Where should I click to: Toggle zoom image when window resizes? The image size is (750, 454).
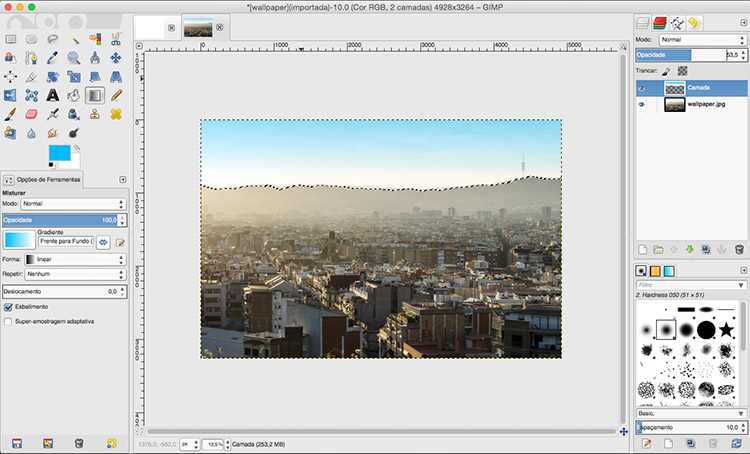(x=623, y=47)
